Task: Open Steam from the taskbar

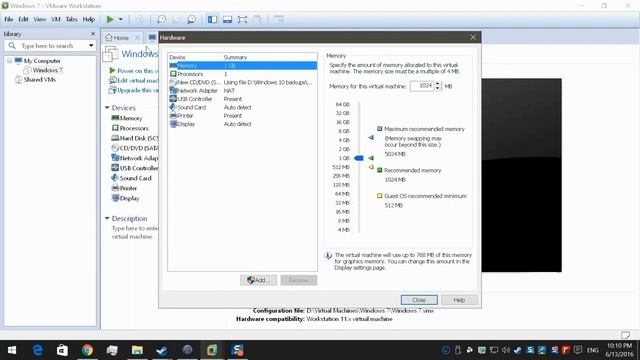Action: pos(162,350)
